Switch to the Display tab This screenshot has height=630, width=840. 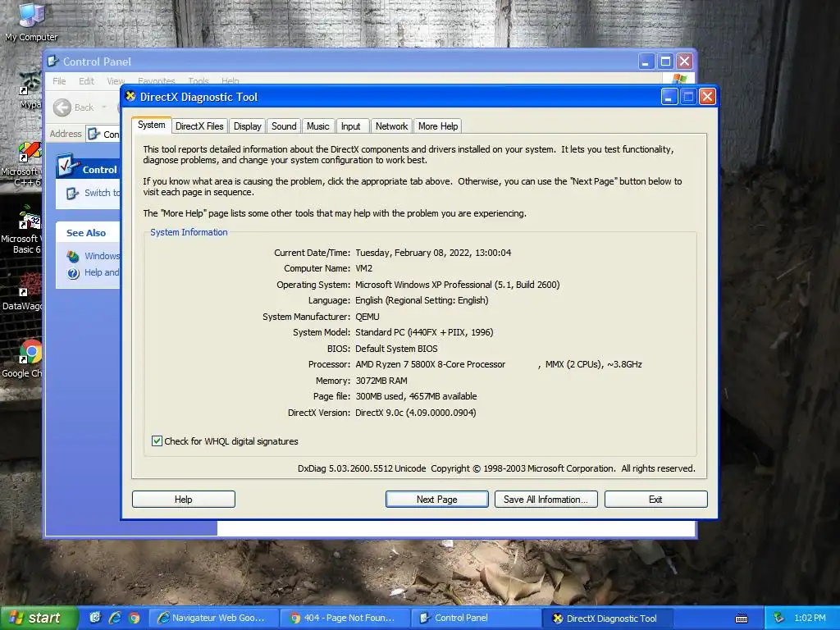pyautogui.click(x=248, y=126)
